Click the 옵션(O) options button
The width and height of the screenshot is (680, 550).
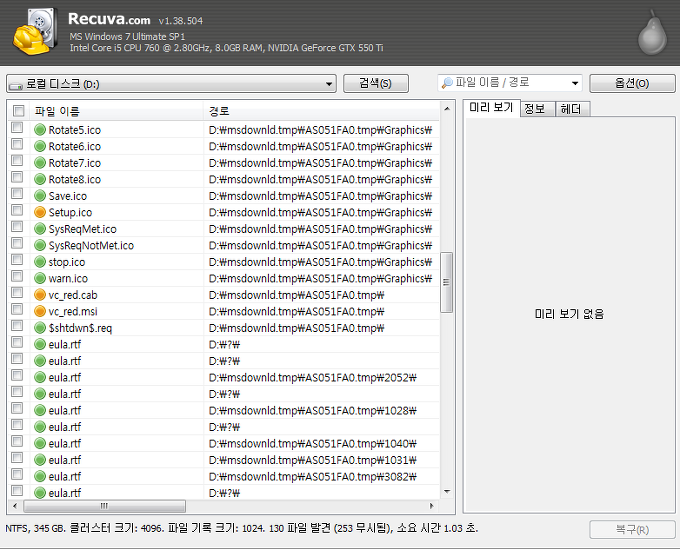click(632, 83)
